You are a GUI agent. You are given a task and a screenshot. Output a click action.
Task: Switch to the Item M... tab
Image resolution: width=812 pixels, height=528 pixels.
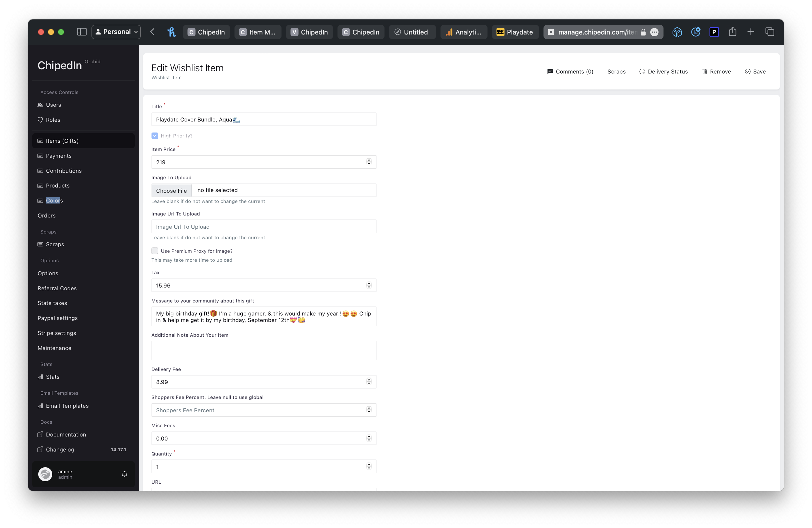(257, 32)
